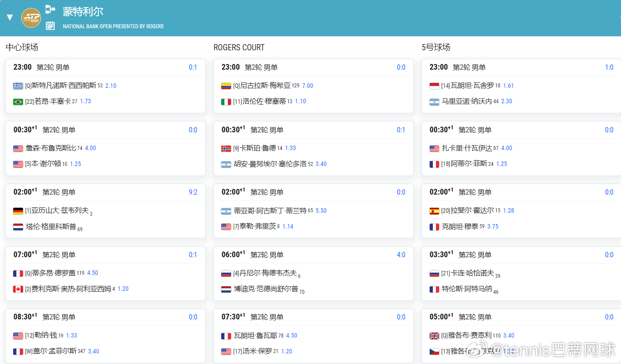Viewport: 621px width, 364px height.
Task: Click the 蒙特利尔 tournament title
Action: 83,11
